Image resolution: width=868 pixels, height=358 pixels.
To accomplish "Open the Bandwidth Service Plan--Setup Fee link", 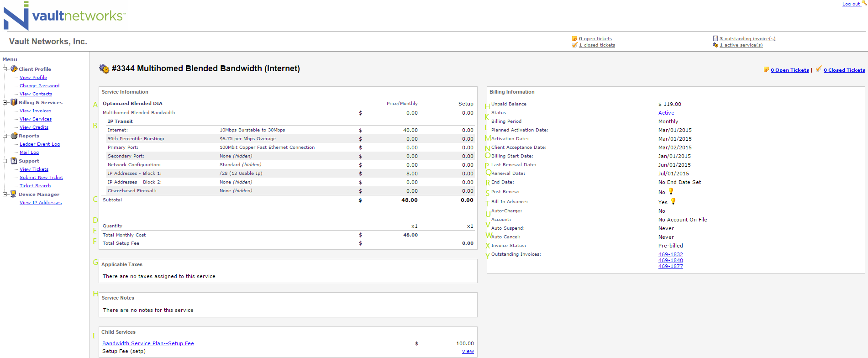I will pos(148,343).
